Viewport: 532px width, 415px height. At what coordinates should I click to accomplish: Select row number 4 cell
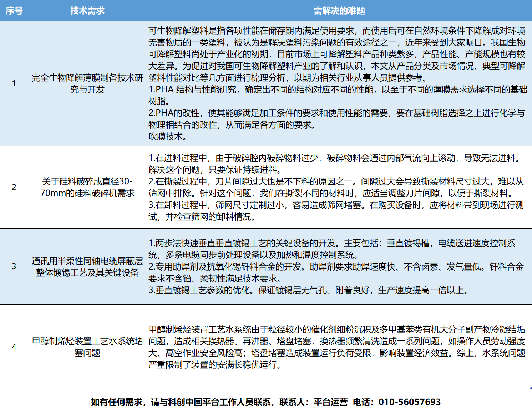[x=14, y=348]
